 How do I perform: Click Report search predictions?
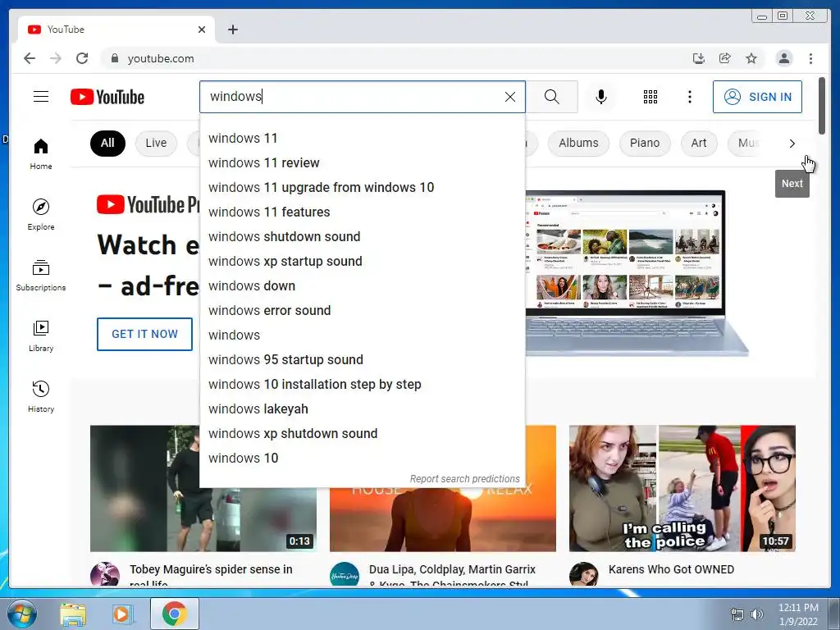point(464,479)
